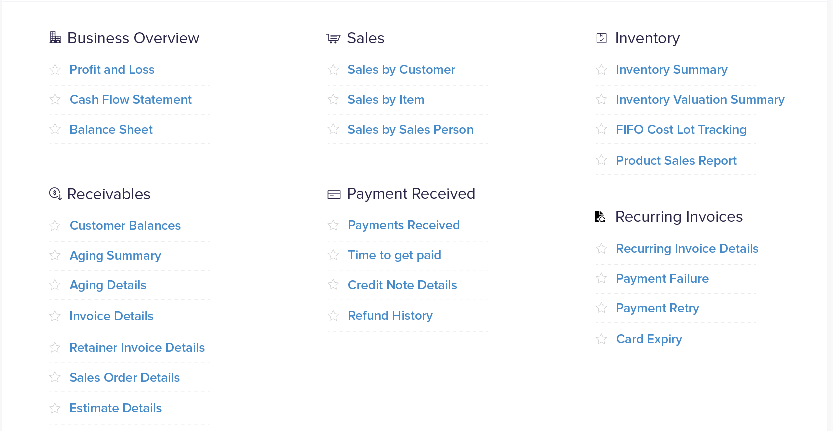
Task: Open Sales by Sales Person report
Action: tap(410, 130)
